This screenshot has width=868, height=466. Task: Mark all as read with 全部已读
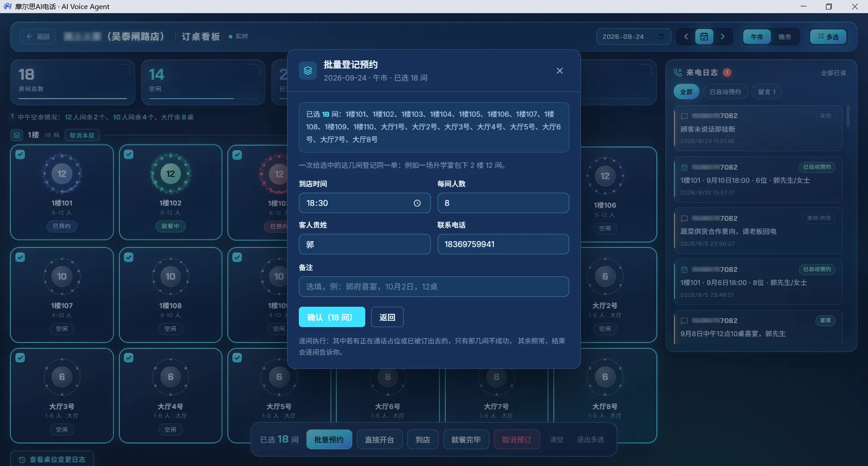click(x=833, y=73)
